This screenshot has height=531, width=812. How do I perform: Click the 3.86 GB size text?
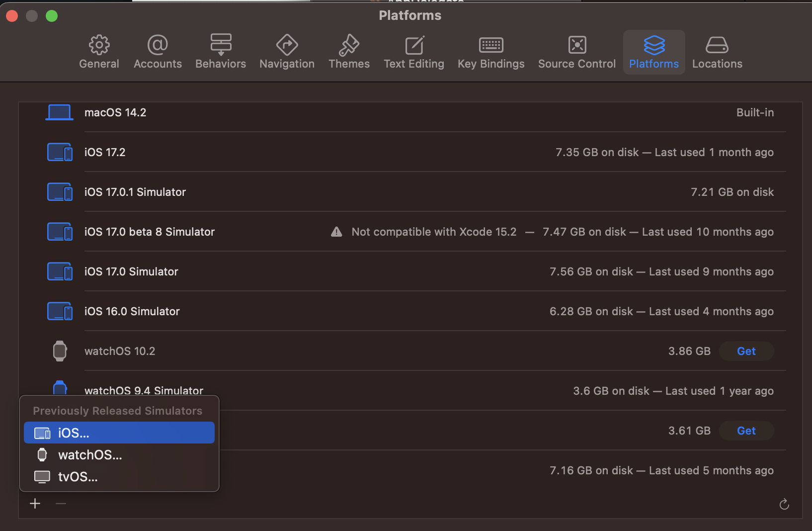pos(689,351)
